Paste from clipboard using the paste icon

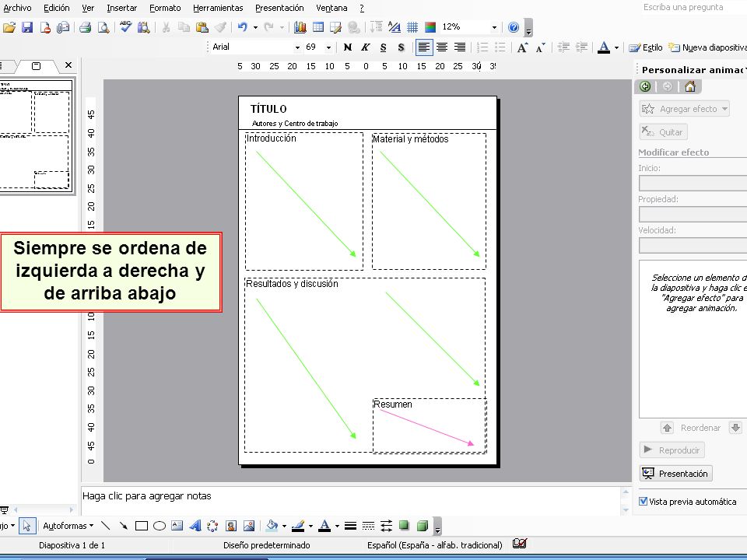click(x=202, y=27)
